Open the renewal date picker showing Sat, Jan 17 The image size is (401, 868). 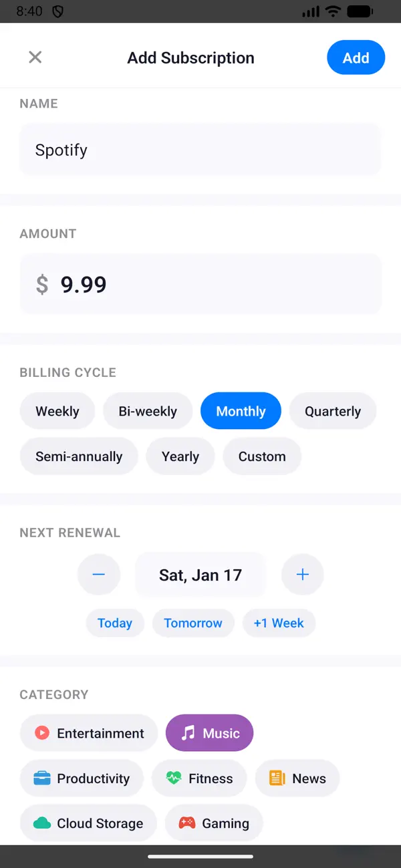(x=200, y=574)
